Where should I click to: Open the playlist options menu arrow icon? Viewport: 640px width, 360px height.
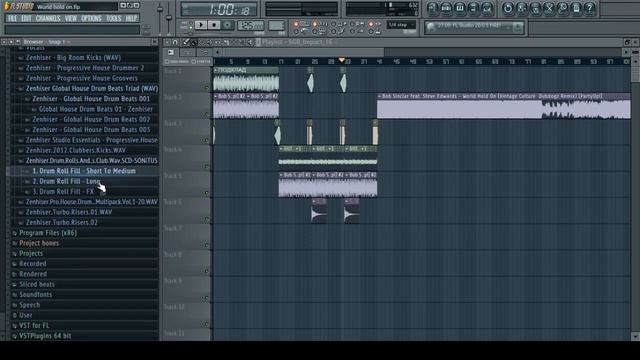[167, 42]
